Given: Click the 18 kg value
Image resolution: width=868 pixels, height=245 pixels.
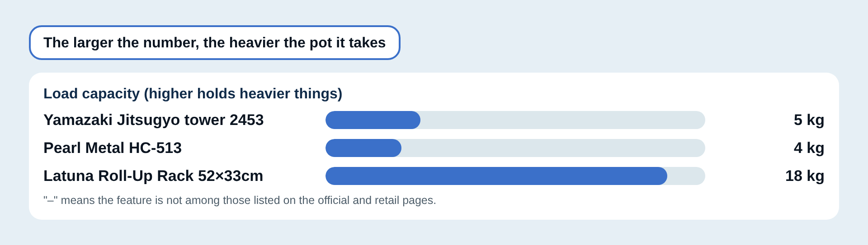Looking at the screenshot, I should pyautogui.click(x=805, y=176).
